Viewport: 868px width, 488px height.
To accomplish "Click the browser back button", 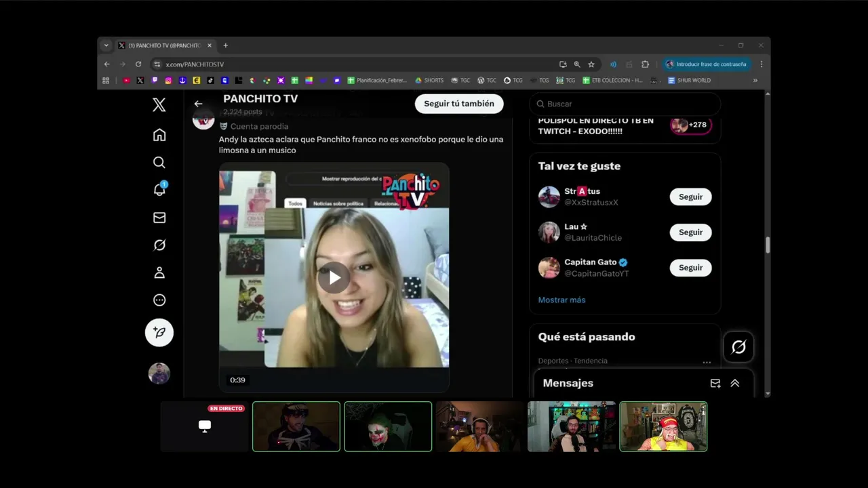I will coord(106,64).
